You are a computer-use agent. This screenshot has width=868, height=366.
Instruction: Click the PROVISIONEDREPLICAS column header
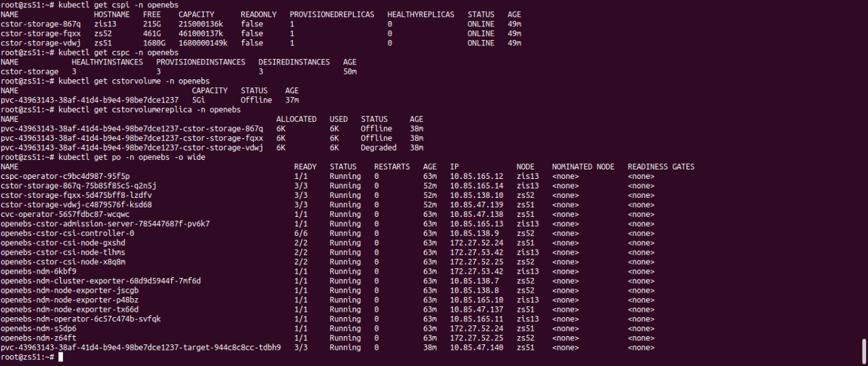coord(332,14)
